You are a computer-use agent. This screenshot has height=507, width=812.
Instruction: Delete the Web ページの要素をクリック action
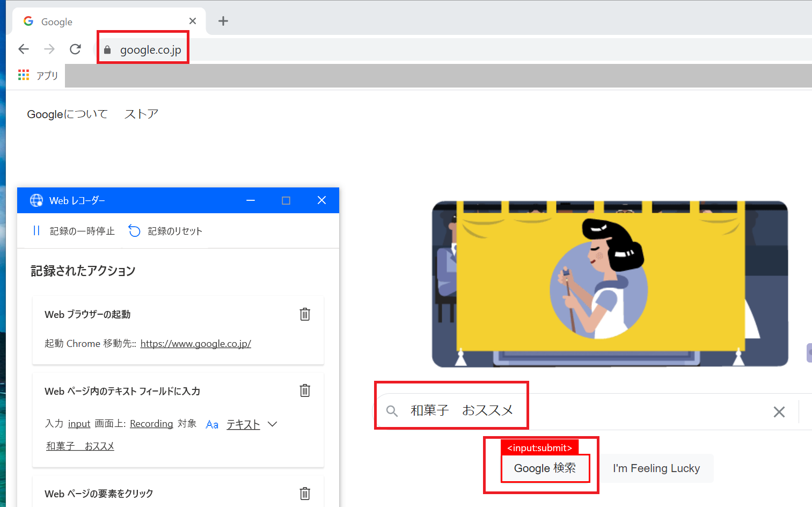coord(305,494)
